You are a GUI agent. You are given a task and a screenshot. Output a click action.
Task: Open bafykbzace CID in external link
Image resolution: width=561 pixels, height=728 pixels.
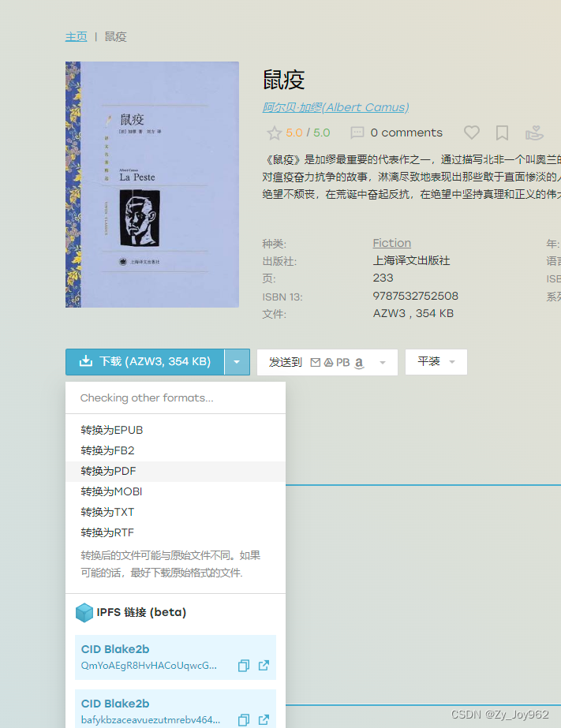264,719
